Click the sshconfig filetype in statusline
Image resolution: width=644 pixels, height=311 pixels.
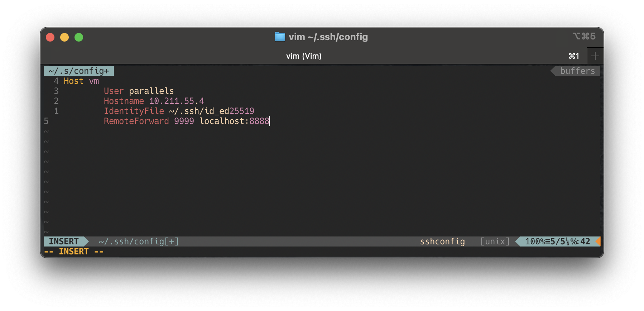coord(442,241)
